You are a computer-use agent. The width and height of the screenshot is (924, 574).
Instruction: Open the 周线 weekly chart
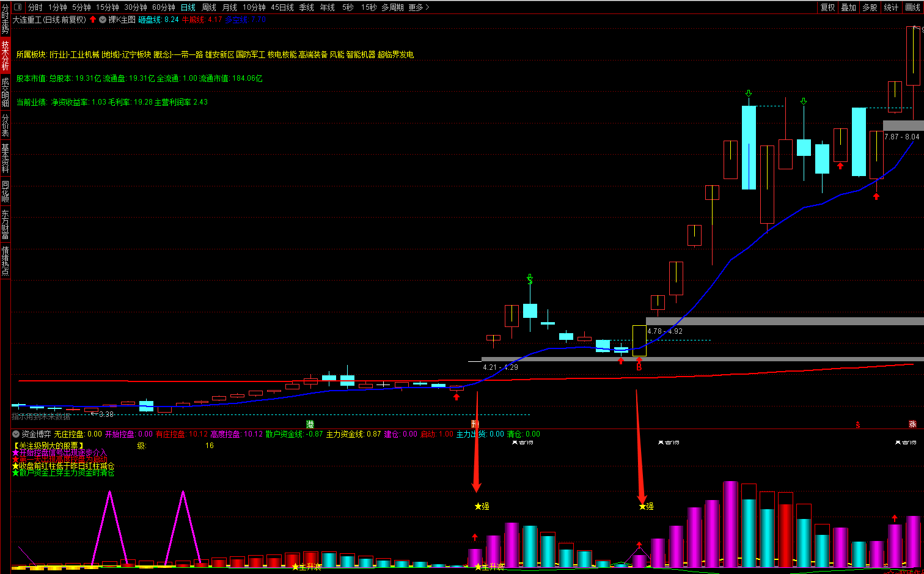tap(209, 7)
